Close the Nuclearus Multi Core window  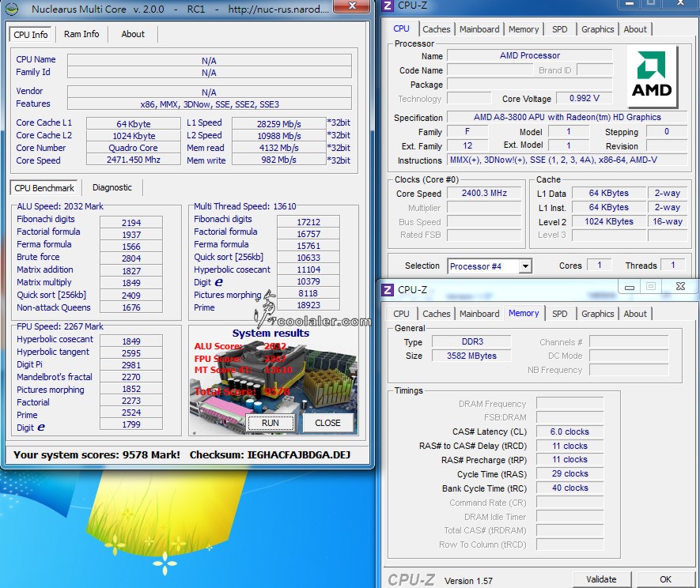tap(352, 6)
